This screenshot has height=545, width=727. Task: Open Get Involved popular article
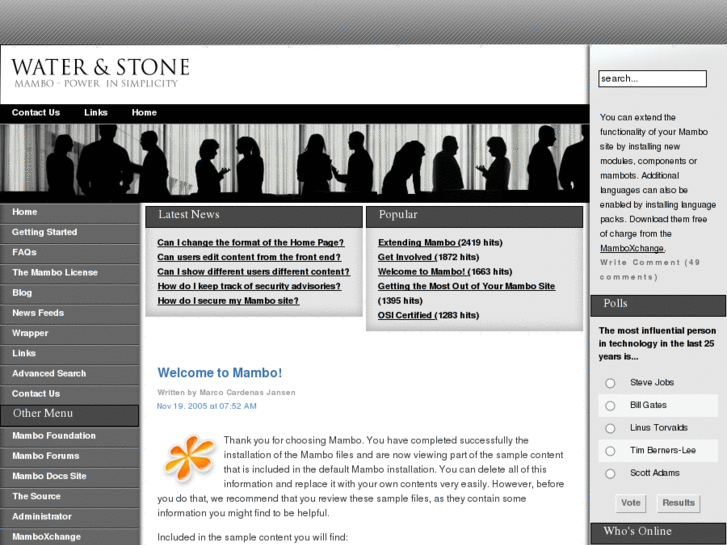click(406, 257)
